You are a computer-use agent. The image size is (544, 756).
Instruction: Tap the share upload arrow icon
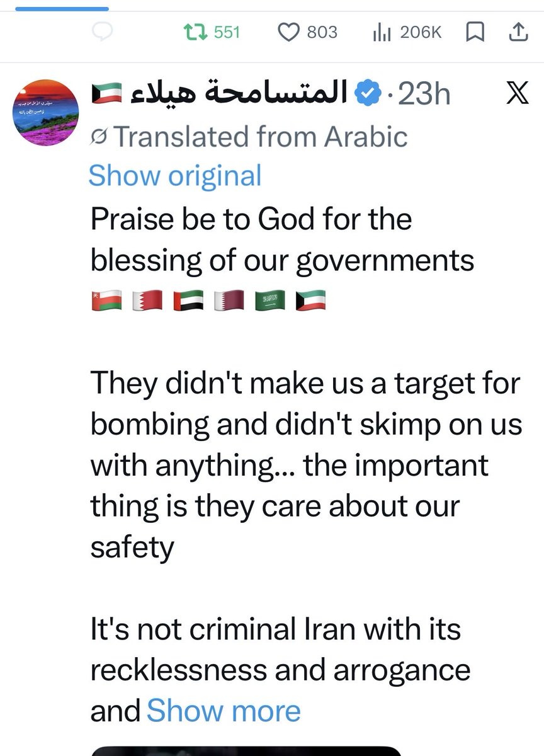[x=516, y=31]
